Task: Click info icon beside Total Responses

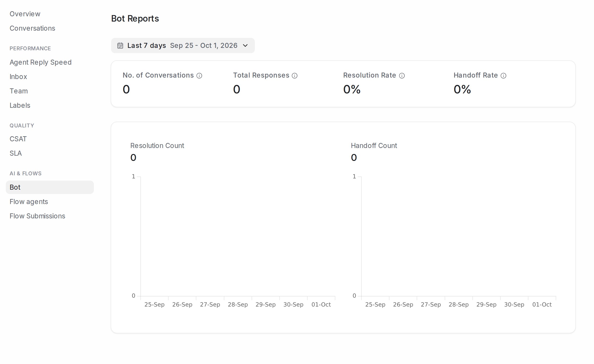Action: coord(295,76)
